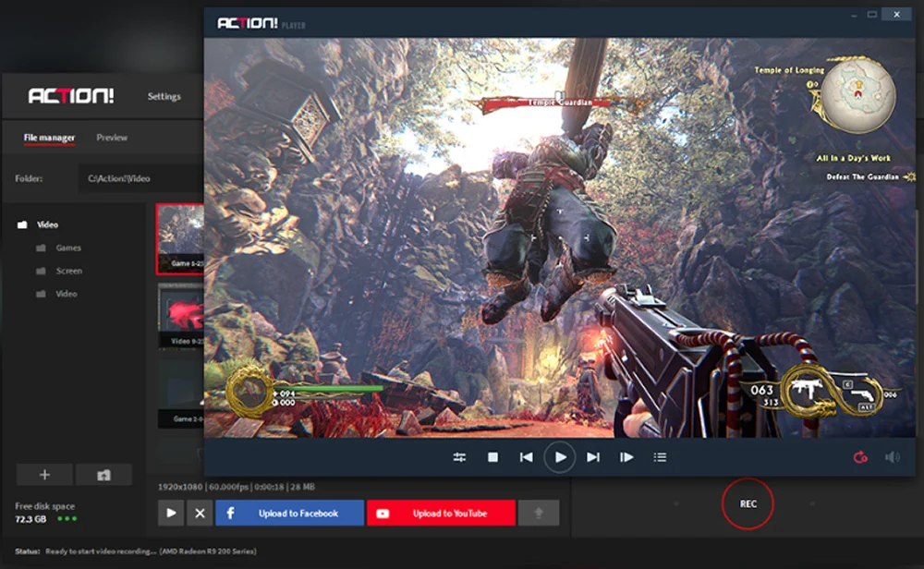Play selected file in file manager

click(x=171, y=513)
